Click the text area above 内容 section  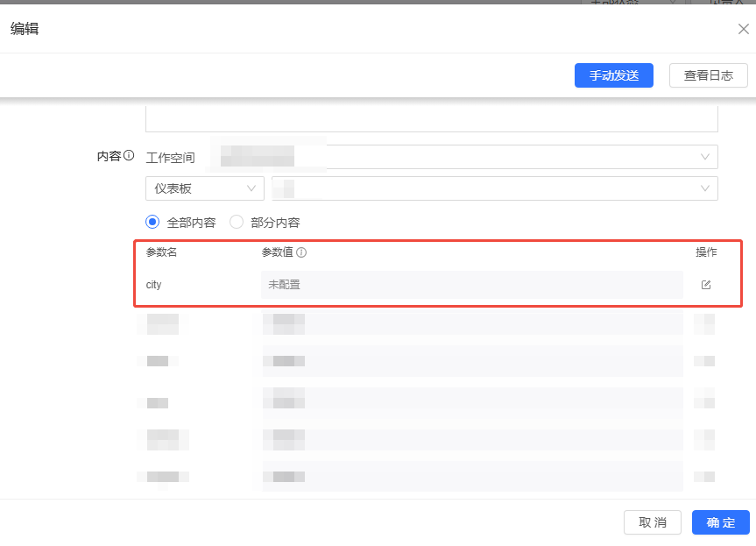(x=431, y=119)
